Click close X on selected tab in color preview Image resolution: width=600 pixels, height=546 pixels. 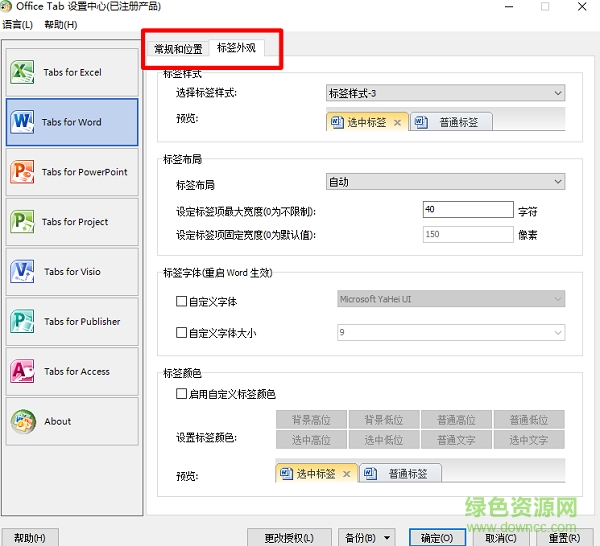coord(347,474)
